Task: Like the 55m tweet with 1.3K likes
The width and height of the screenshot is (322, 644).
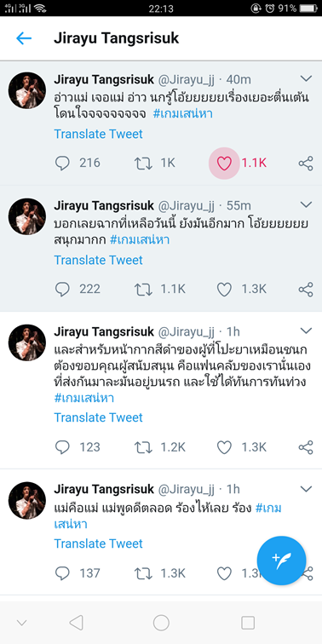Action: pos(224,290)
